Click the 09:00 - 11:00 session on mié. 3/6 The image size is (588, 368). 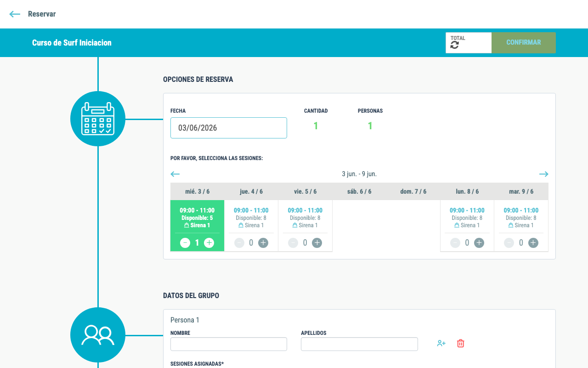197,210
